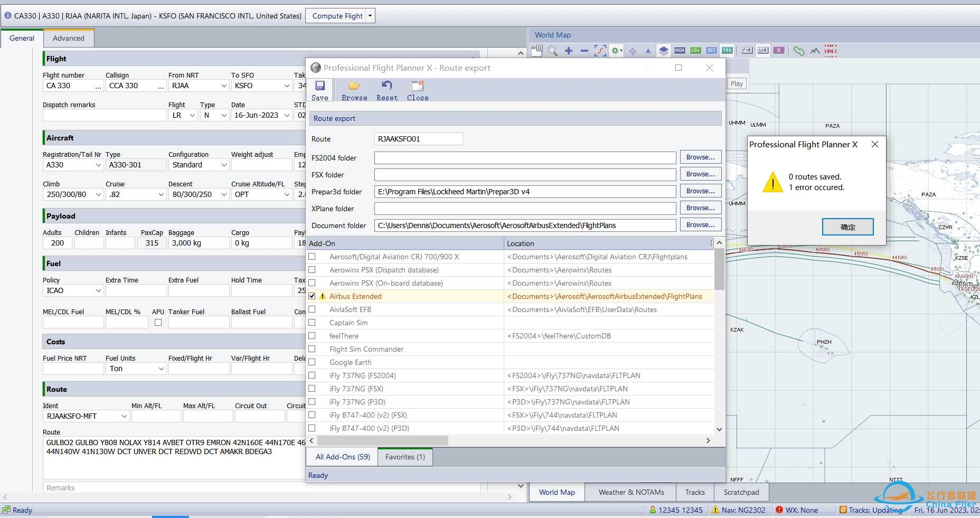Click the Route name input field
Image resolution: width=980 pixels, height=518 pixels.
(x=419, y=139)
